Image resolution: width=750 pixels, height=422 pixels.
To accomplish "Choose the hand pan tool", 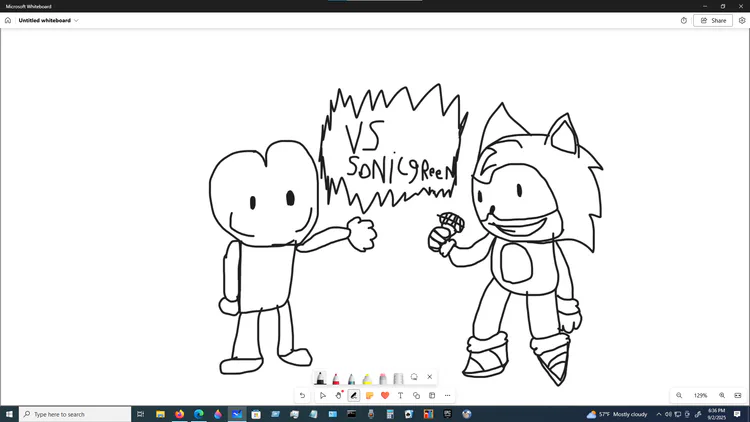I will [x=339, y=396].
